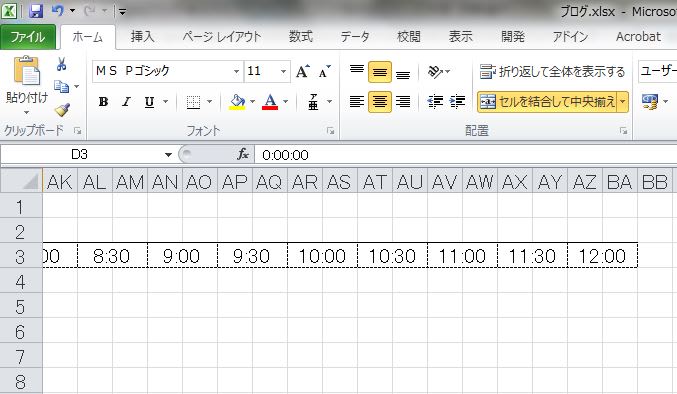Open the 数式 ribbon tab
Viewport: 677px width, 394px height.
coord(301,37)
